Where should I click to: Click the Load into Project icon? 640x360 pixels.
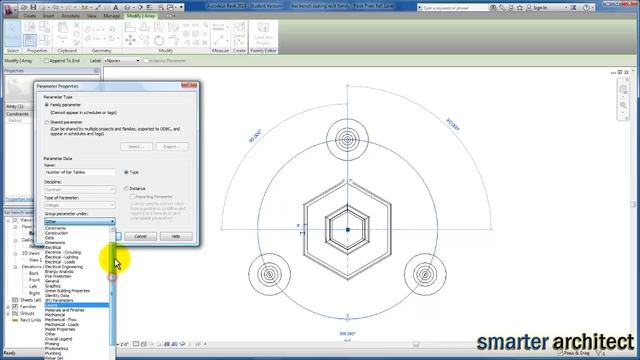(263, 33)
